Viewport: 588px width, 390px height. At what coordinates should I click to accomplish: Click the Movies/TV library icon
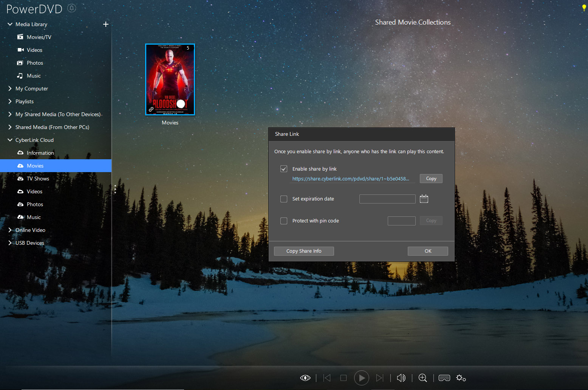click(x=20, y=37)
